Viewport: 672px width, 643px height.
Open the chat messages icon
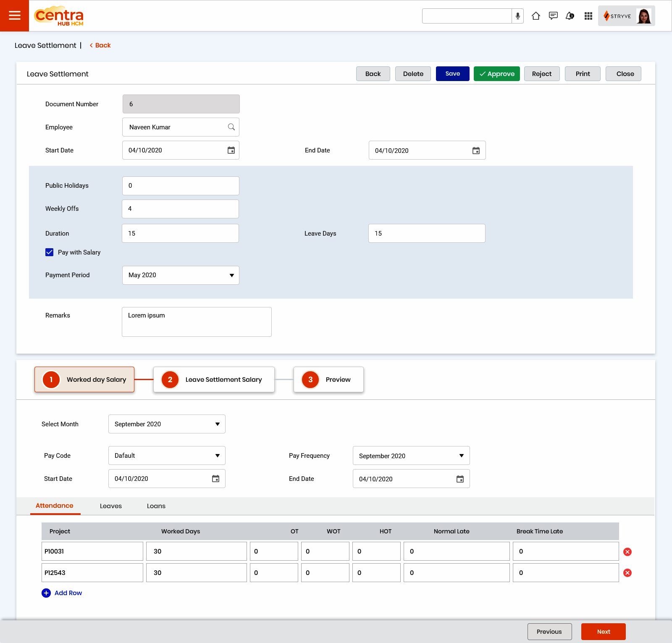tap(553, 16)
